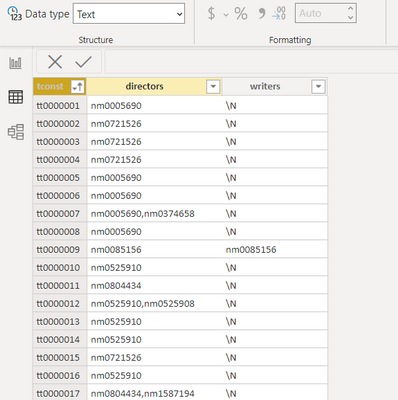
Task: Select cell tt0000009
Action: [x=60, y=250]
